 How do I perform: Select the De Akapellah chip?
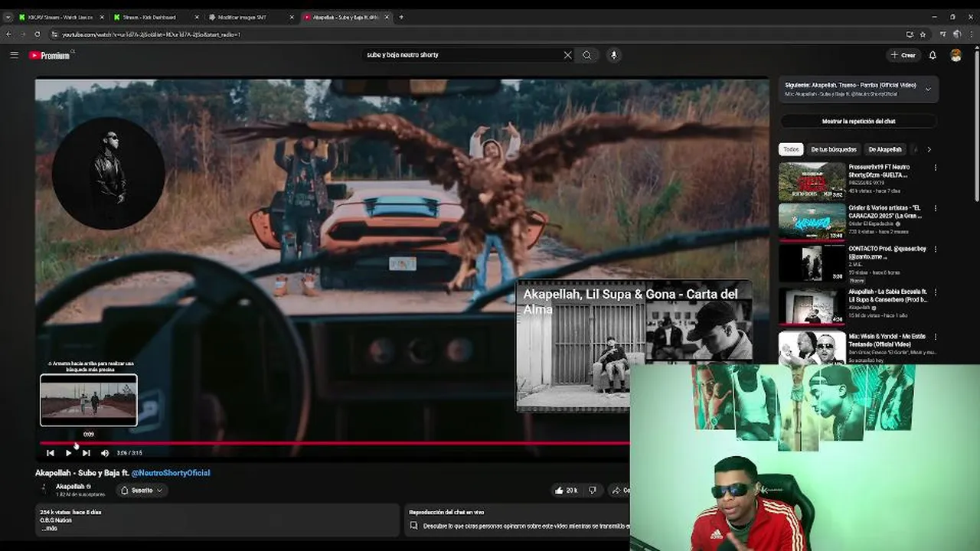(x=885, y=149)
